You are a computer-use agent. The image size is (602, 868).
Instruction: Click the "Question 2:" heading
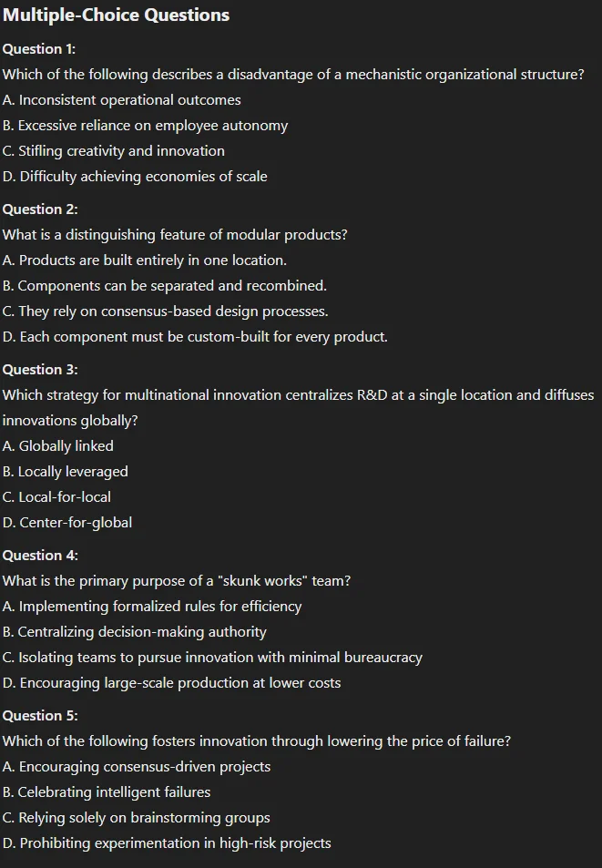pos(40,209)
